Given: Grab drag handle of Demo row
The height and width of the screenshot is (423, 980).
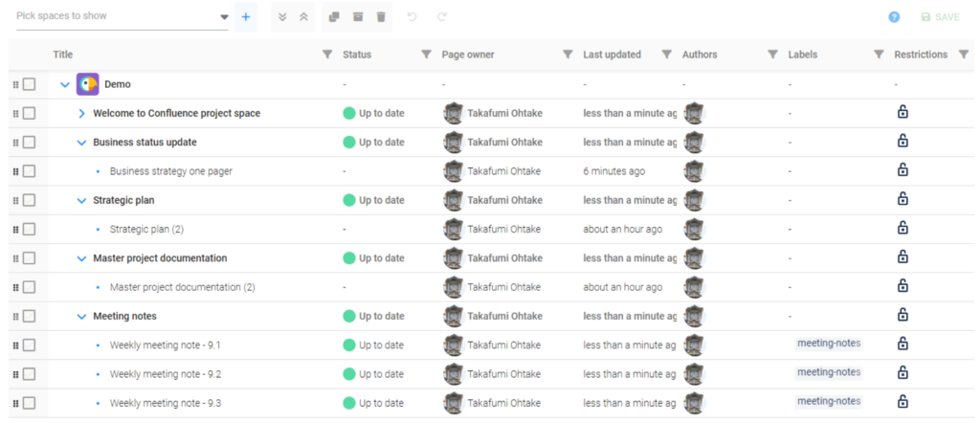Looking at the screenshot, I should point(15,84).
